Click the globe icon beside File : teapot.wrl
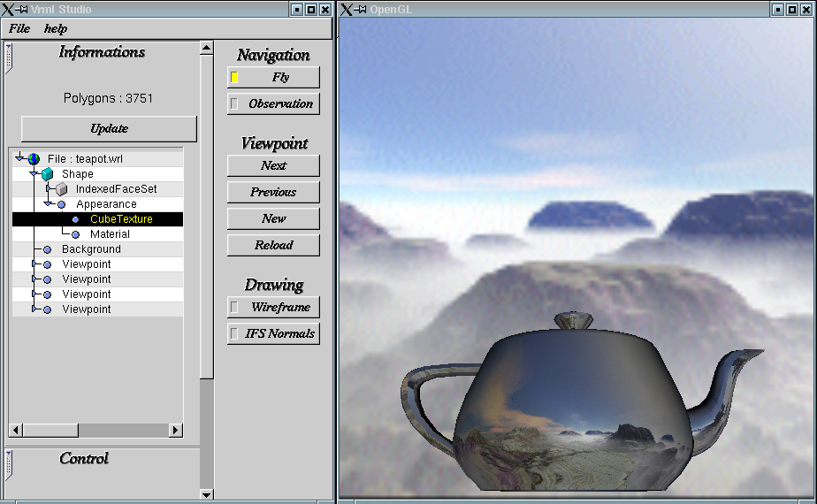Viewport: 817px width, 504px height. click(34, 159)
